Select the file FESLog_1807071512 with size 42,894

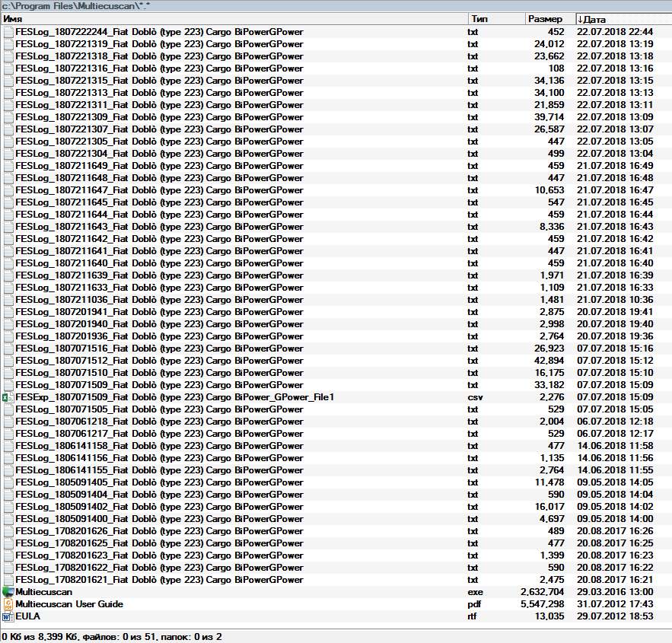click(x=159, y=361)
